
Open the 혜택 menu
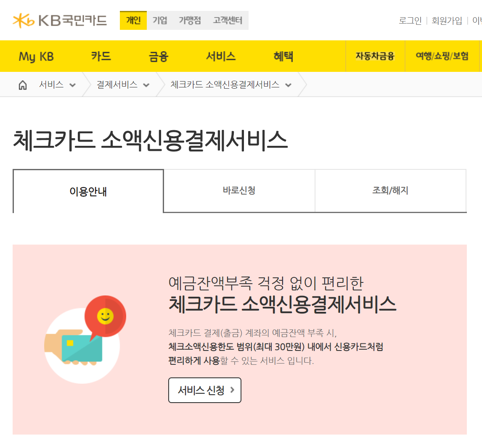(283, 56)
